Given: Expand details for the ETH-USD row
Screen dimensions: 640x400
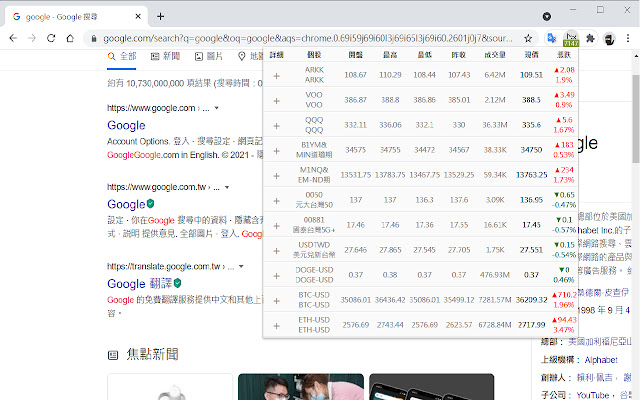Looking at the screenshot, I should click(276, 326).
